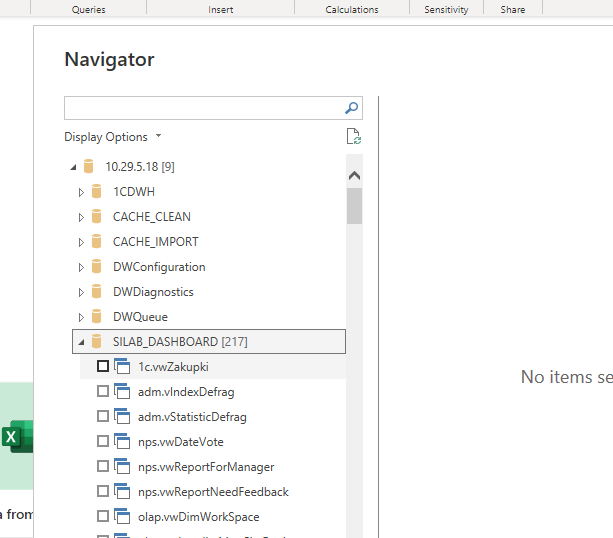Collapse the 10.29.5.18 server node
Viewport: 613px width, 538px height.
tap(73, 167)
